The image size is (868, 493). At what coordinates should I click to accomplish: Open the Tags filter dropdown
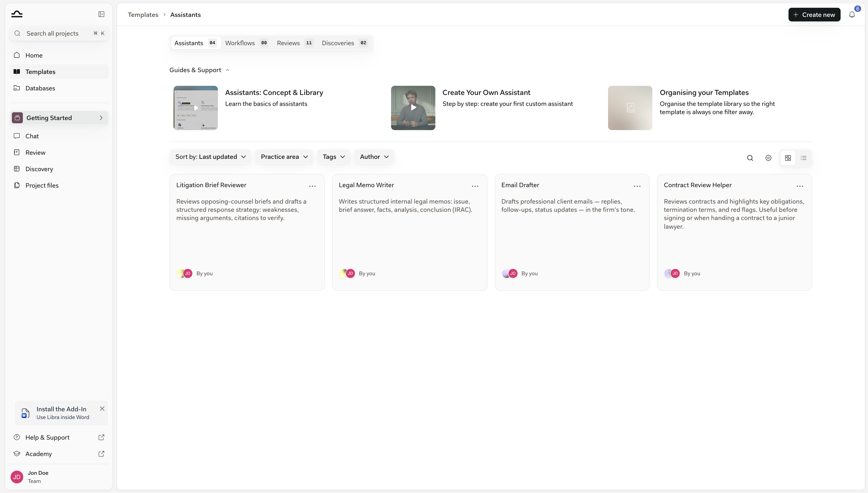(333, 157)
